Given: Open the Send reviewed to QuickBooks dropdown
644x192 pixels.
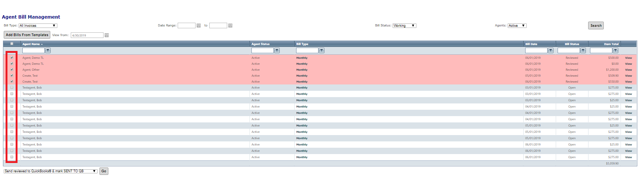Looking at the screenshot, I should tap(50, 171).
